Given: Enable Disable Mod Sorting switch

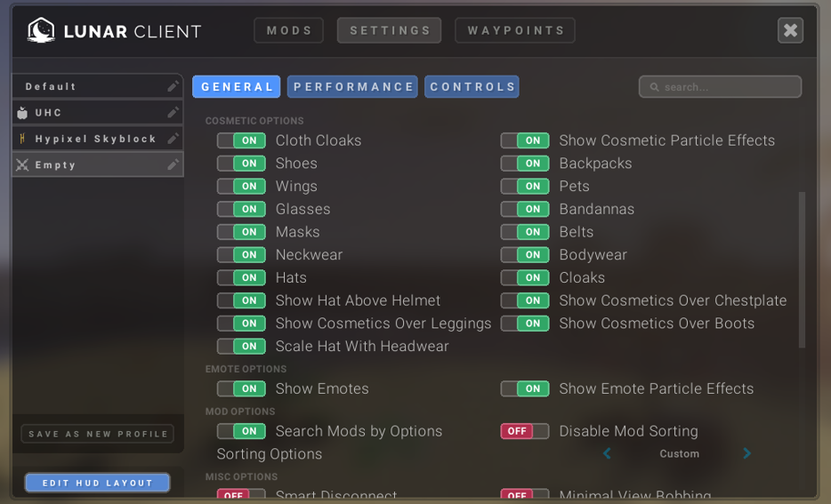Looking at the screenshot, I should (525, 431).
